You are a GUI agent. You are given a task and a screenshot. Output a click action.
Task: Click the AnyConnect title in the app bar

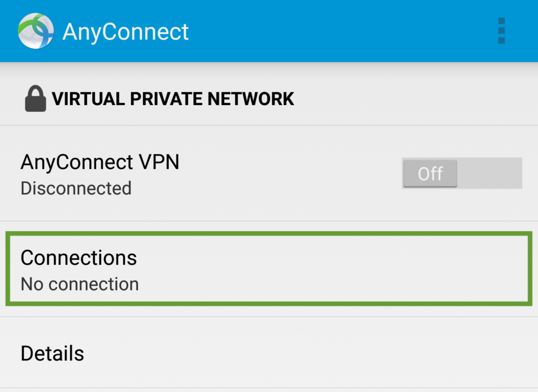(x=126, y=32)
